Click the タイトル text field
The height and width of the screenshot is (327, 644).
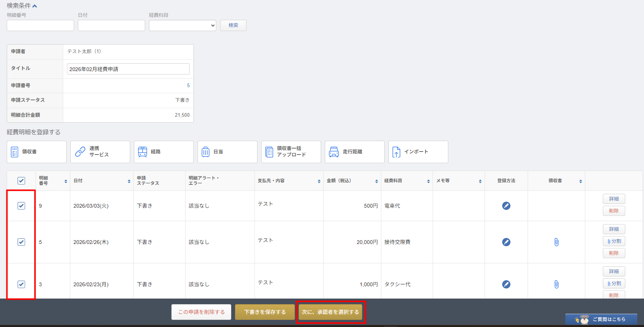pos(128,69)
